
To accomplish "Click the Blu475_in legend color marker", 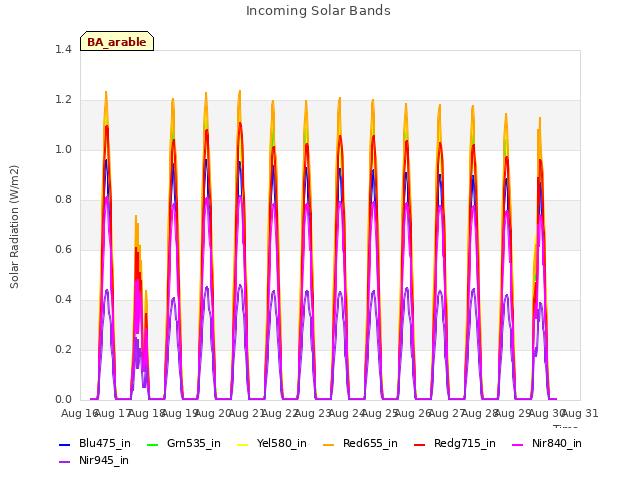I will pos(65,444).
